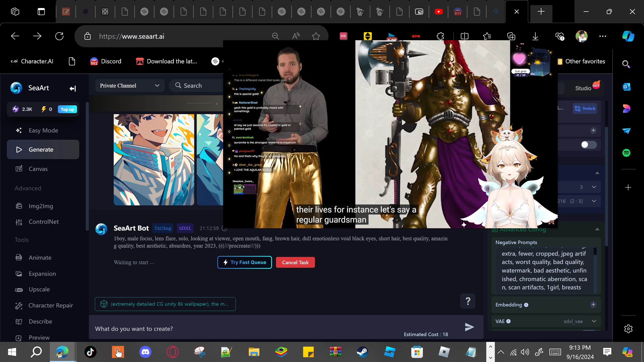Expand the VAE sdxl_vae dropdown
Screen dimensions: 644x362
tap(594, 321)
